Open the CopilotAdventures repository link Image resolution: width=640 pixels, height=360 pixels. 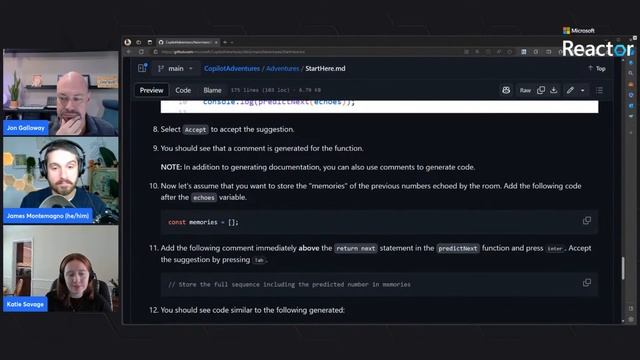tap(232, 69)
